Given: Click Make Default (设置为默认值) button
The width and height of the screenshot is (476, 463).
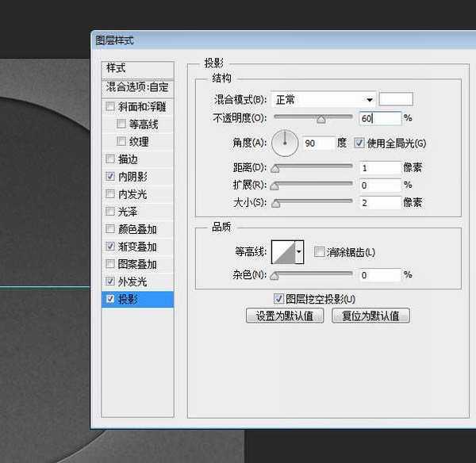Looking at the screenshot, I should pos(285,316).
